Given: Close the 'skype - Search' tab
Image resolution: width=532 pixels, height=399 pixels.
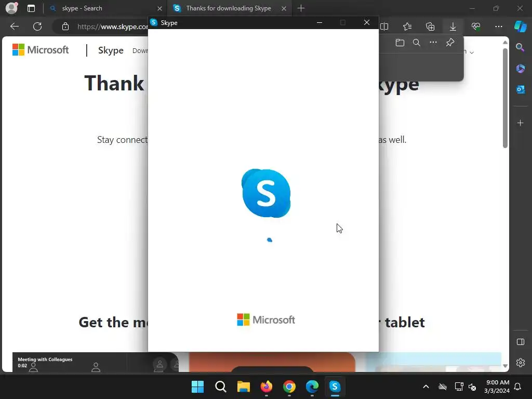Looking at the screenshot, I should pos(159,8).
